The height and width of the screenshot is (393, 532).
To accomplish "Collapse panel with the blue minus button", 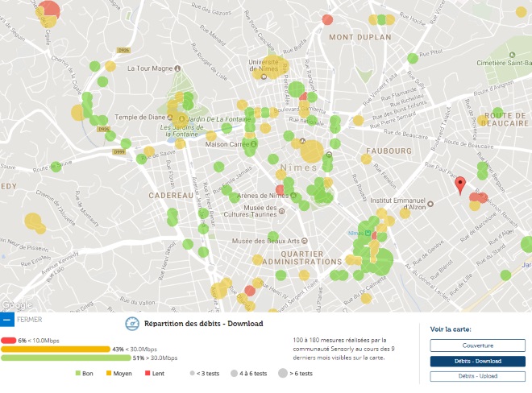I will point(7,320).
